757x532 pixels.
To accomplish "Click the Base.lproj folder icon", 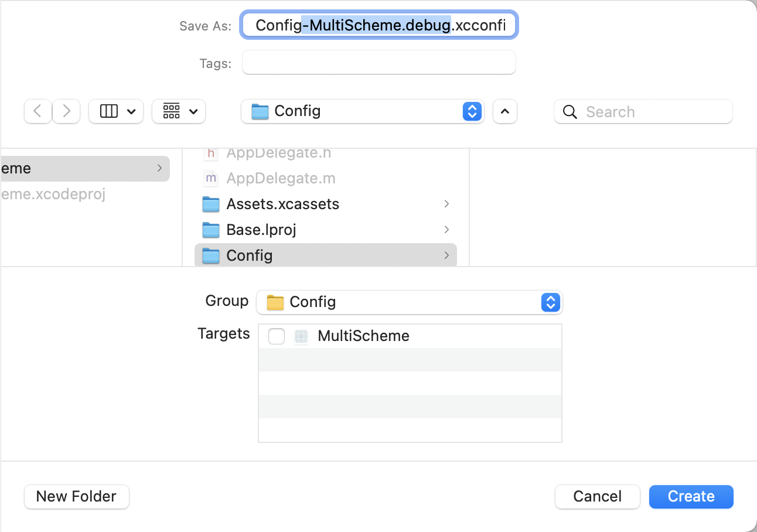I will point(211,230).
